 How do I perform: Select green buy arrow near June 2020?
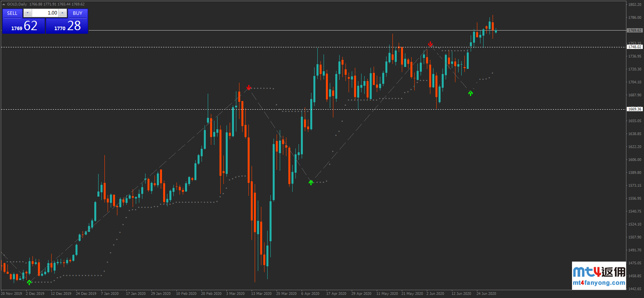470,93
